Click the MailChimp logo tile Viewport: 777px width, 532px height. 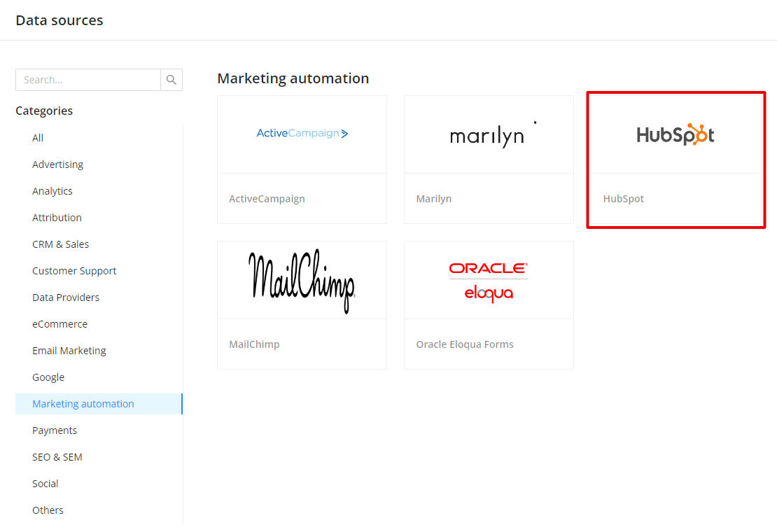pos(302,279)
